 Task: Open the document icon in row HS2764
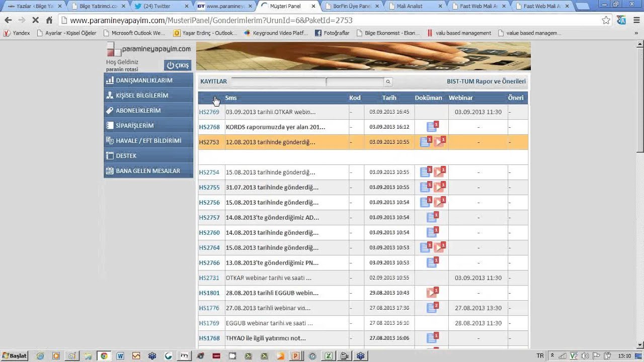click(426, 247)
